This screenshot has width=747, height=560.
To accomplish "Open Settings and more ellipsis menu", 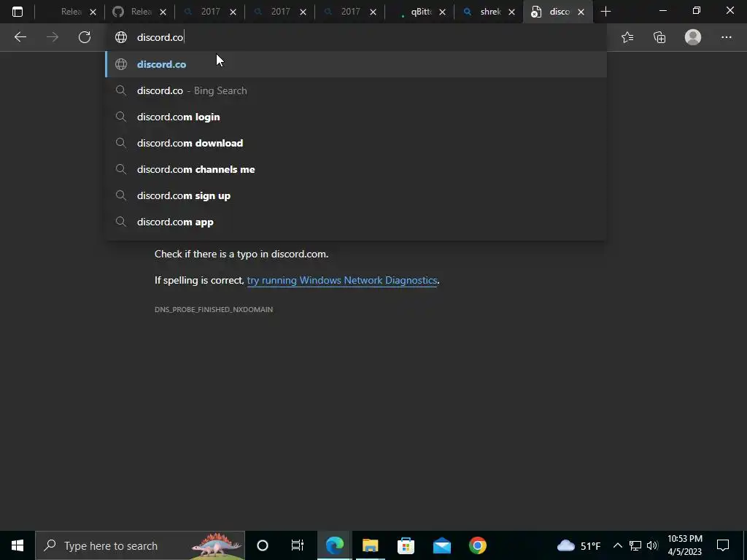I will 726,37.
